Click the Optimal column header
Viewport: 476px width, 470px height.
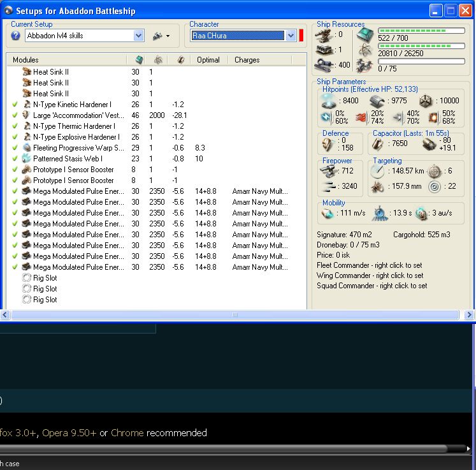click(x=208, y=60)
